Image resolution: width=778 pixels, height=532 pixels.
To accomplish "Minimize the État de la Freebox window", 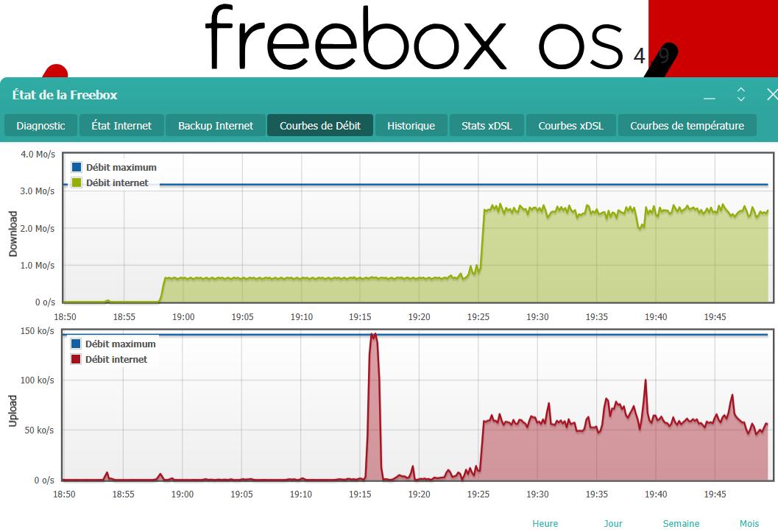I will [710, 96].
